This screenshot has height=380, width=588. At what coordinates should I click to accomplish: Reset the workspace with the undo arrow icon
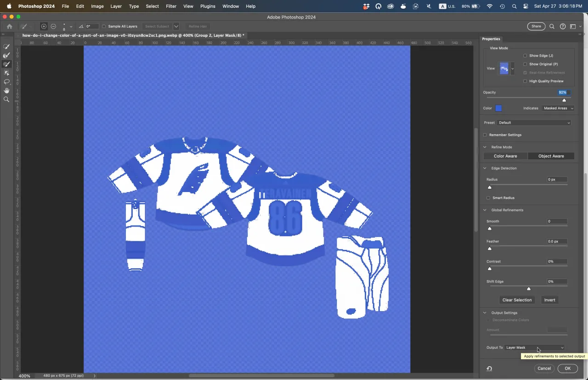tap(489, 369)
